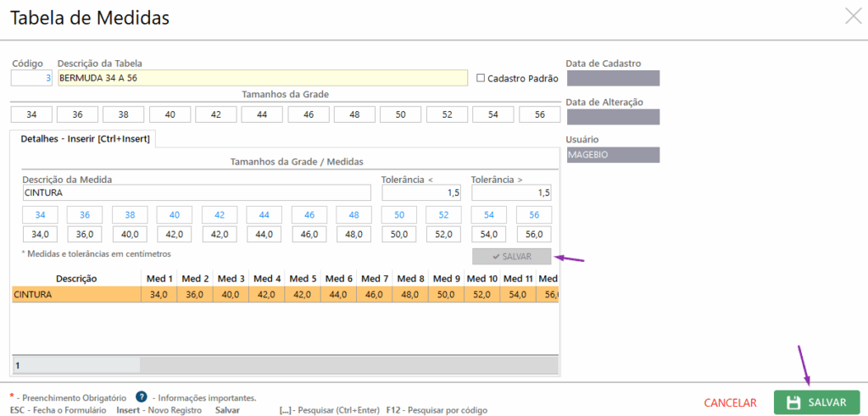Screen dimensions: 868x416
Task: Open the Detalhes - Inserir tab
Action: [85, 138]
